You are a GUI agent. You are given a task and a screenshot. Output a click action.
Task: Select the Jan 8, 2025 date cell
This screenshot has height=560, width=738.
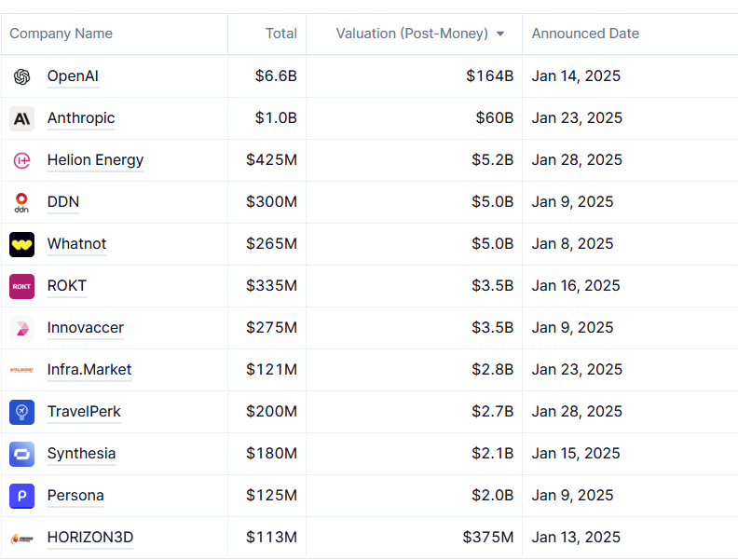click(630, 244)
